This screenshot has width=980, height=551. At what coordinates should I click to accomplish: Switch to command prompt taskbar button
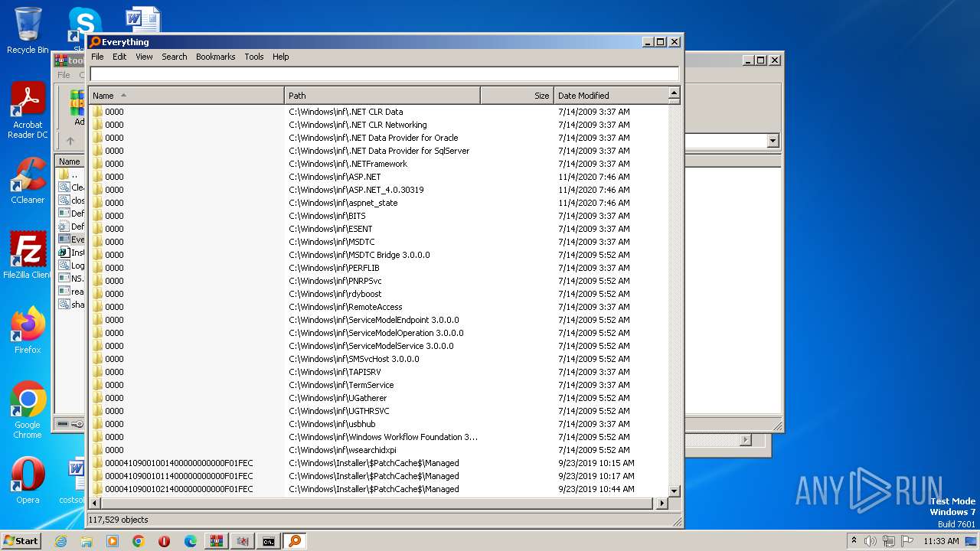pos(269,541)
